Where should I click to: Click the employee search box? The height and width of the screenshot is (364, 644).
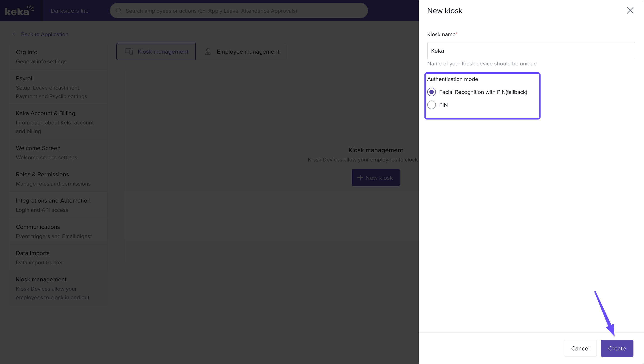click(239, 11)
